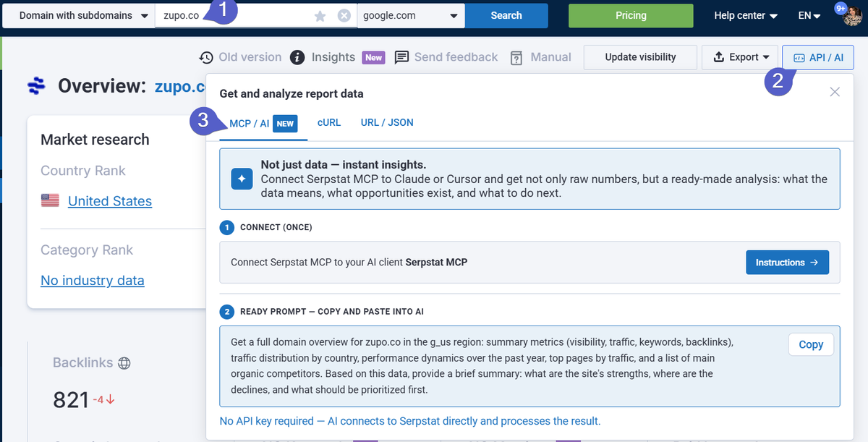Click the zupo.co domain link in Overview

[x=180, y=87]
